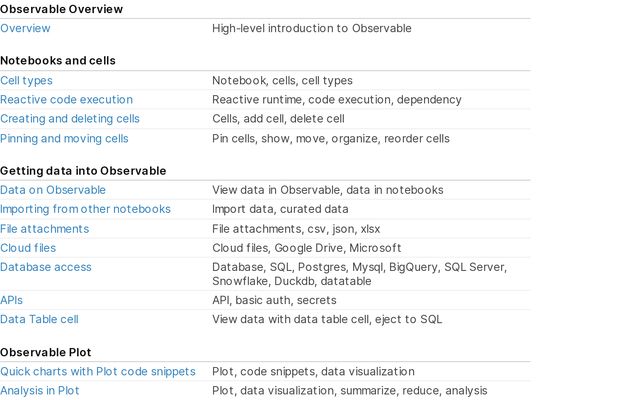Open the Database access link
The image size is (640, 400).
pyautogui.click(x=46, y=267)
